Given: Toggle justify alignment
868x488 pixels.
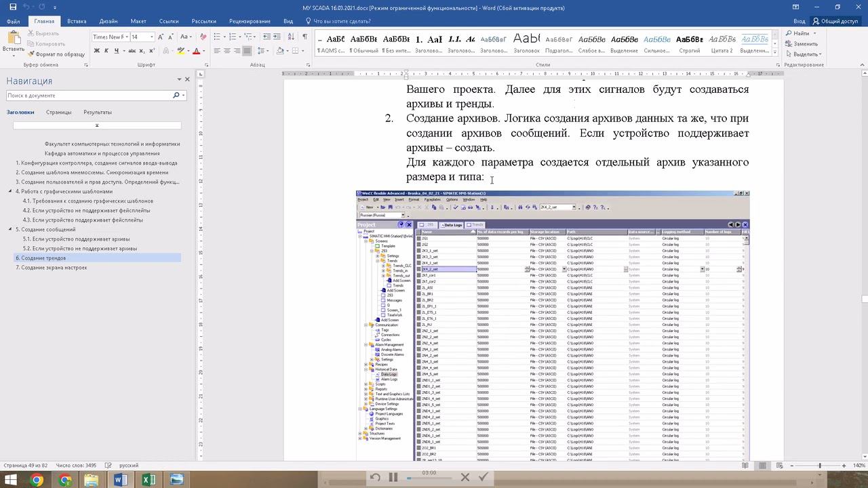Looking at the screenshot, I should click(247, 51).
